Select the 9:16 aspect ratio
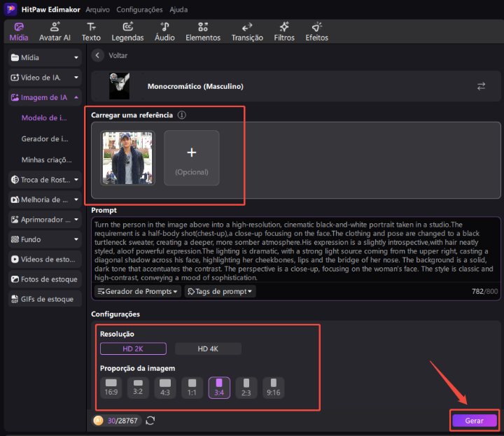 (x=273, y=387)
